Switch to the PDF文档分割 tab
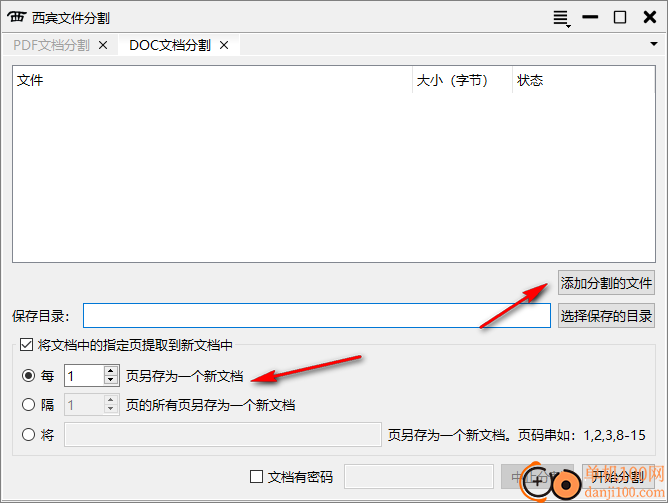This screenshot has width=668, height=503. point(52,45)
